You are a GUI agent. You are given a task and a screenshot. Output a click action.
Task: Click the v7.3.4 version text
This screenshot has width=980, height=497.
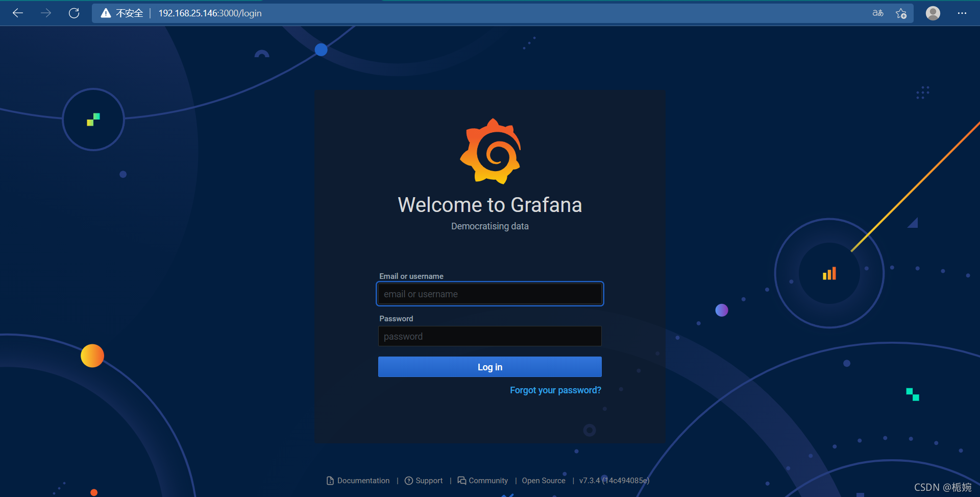(x=614, y=481)
